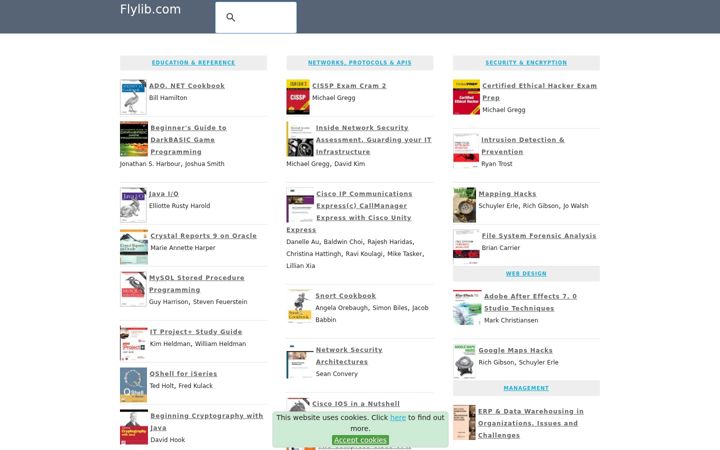Click author text 'Mark Christiansen'

pos(511,321)
